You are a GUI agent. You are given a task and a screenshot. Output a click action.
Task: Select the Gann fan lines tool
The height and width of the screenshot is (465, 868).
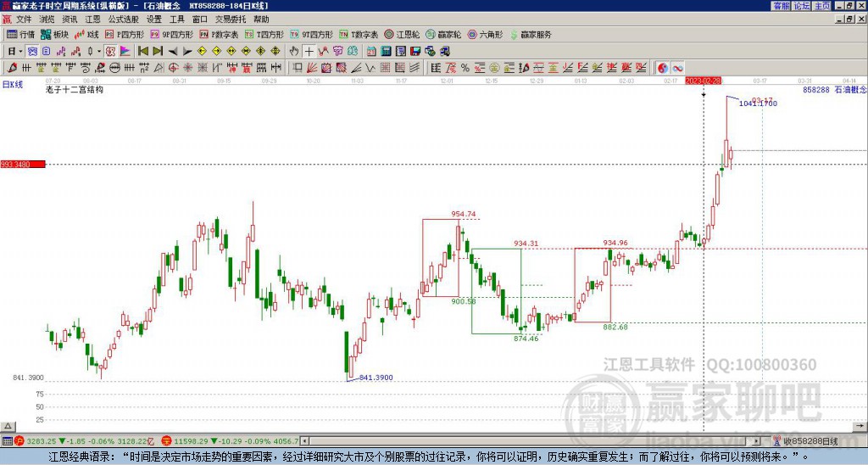(312, 68)
